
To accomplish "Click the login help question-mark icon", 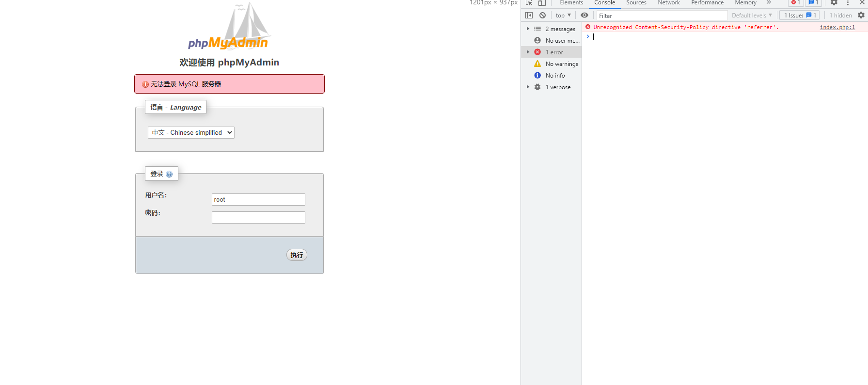I will [x=169, y=174].
